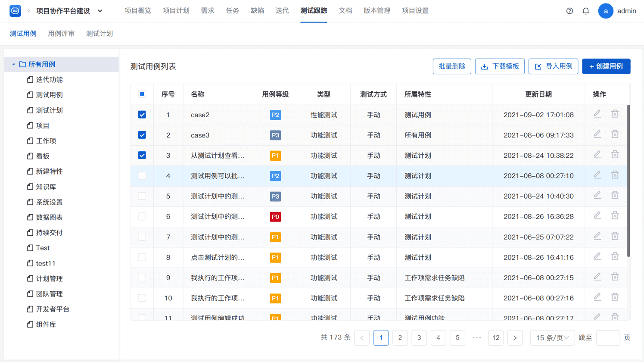Open the 项目协作平台建设 project dropdown
The width and height of the screenshot is (644, 362).
pos(100,11)
